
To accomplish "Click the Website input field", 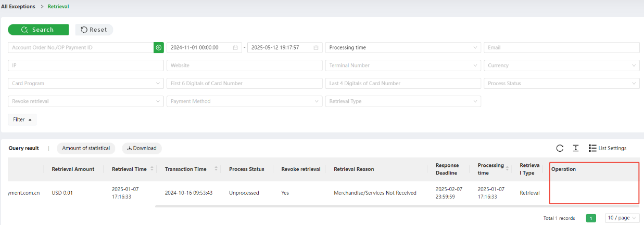I will click(x=245, y=65).
